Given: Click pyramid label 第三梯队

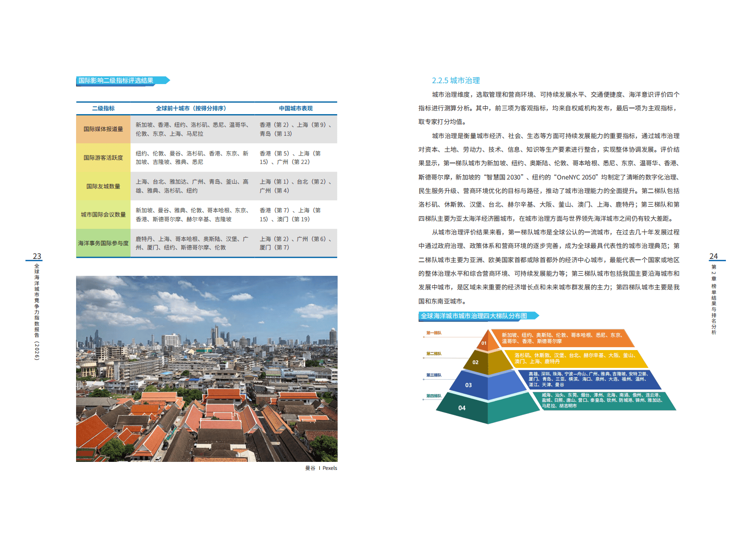Looking at the screenshot, I should coord(434,375).
